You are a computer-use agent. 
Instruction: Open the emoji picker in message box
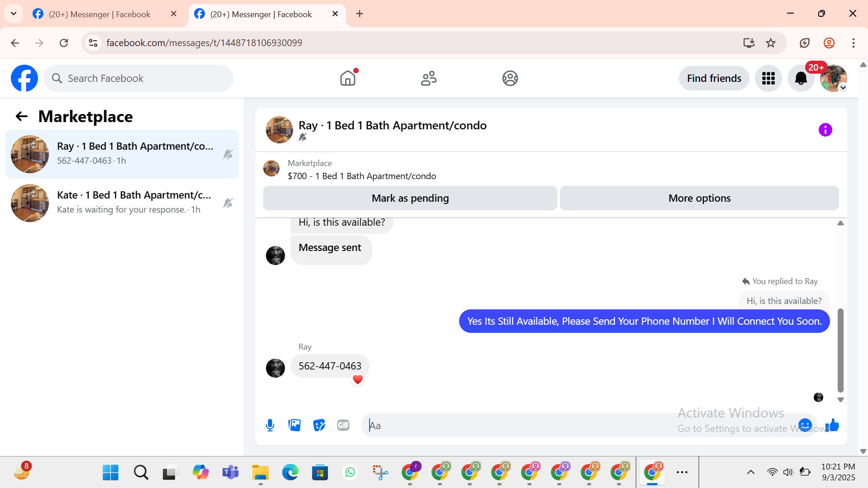(x=805, y=425)
